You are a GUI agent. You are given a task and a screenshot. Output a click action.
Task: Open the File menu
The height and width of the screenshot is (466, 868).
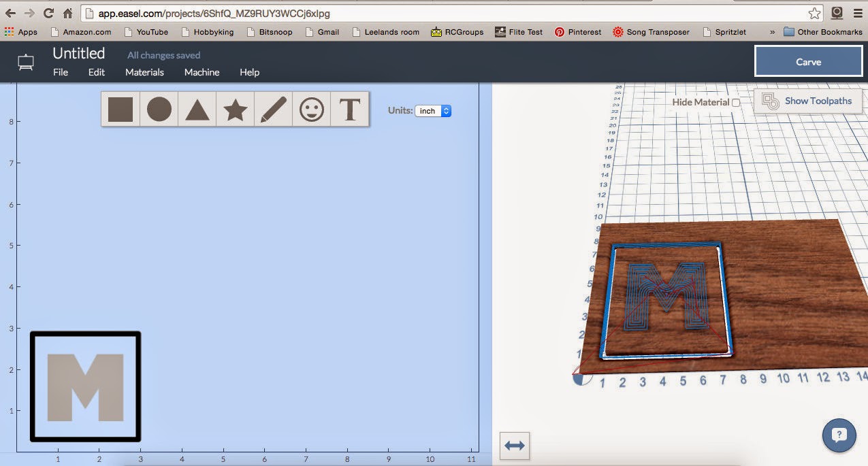[60, 71]
